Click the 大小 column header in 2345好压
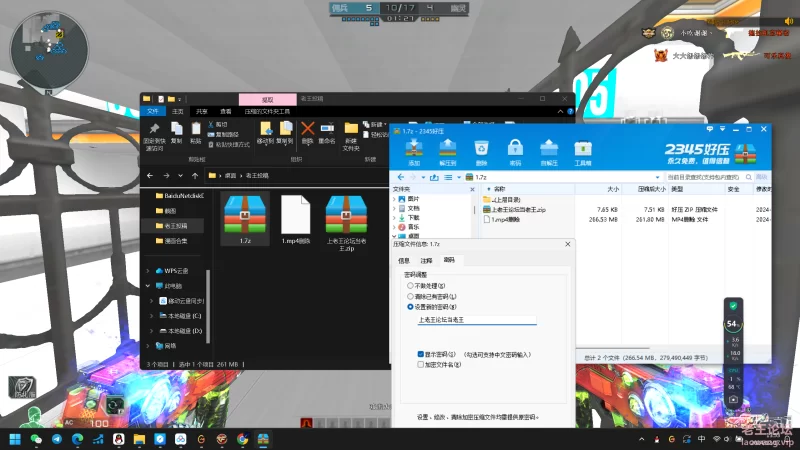This screenshot has width=800, height=450. pyautogui.click(x=599, y=189)
